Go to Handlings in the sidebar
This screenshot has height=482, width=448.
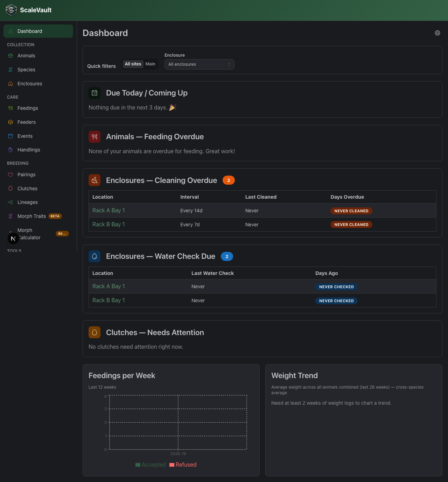tap(38, 150)
